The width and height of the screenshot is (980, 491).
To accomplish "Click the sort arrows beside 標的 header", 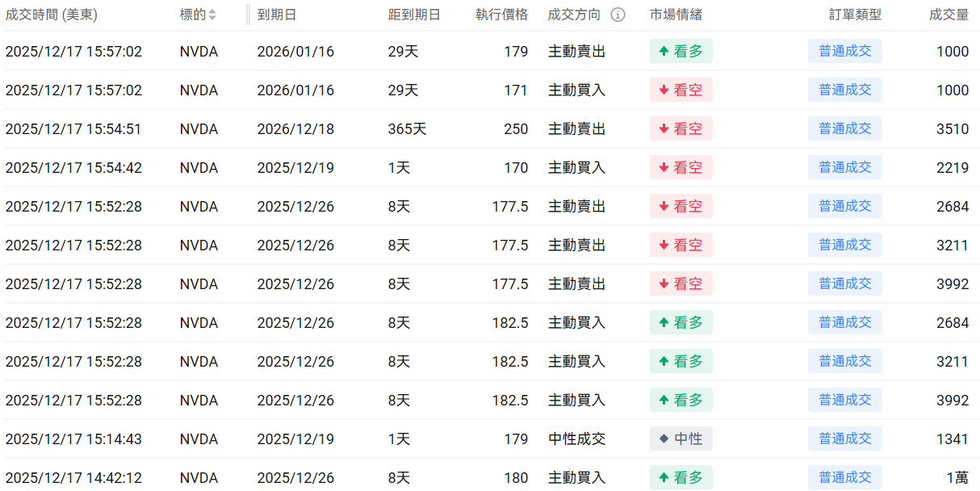I will point(212,15).
